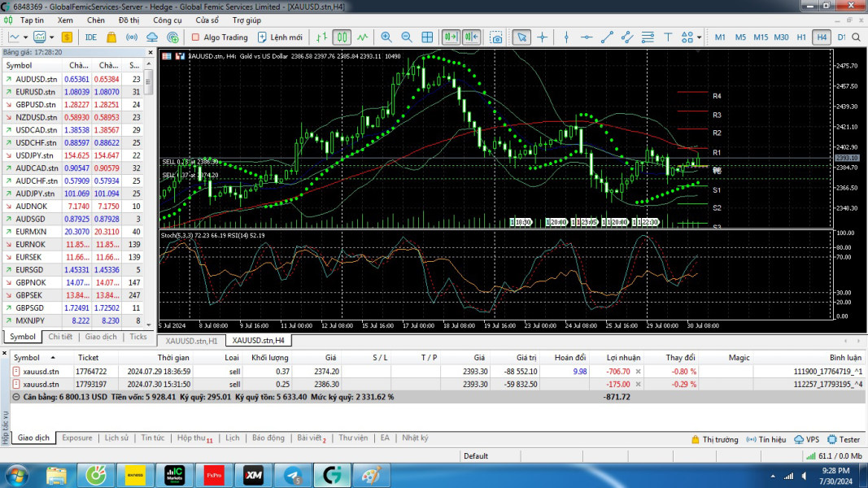Viewport: 868px width, 488px height.
Task: Select the EURUSD.stn row in Market Watch
Action: [36, 92]
